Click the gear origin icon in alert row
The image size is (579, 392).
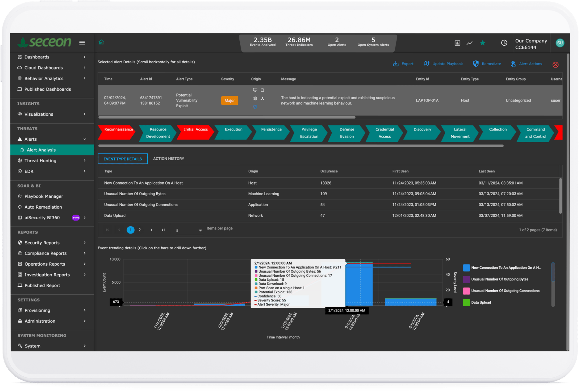coord(255,98)
